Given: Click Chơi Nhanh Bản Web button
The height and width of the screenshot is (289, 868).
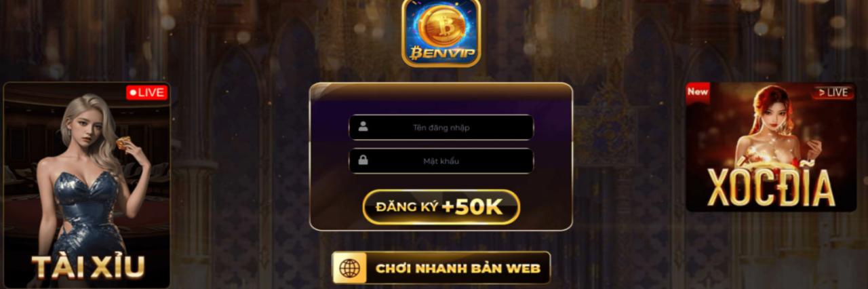Looking at the screenshot, I should click(441, 269).
